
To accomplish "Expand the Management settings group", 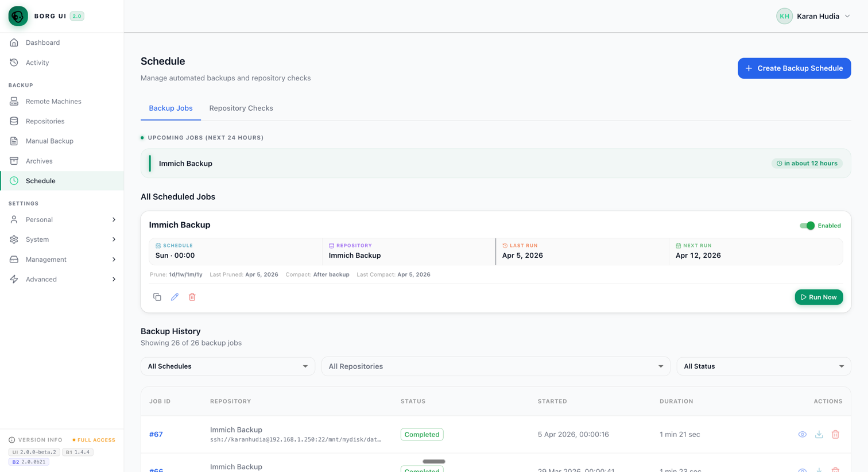I will 62,260.
